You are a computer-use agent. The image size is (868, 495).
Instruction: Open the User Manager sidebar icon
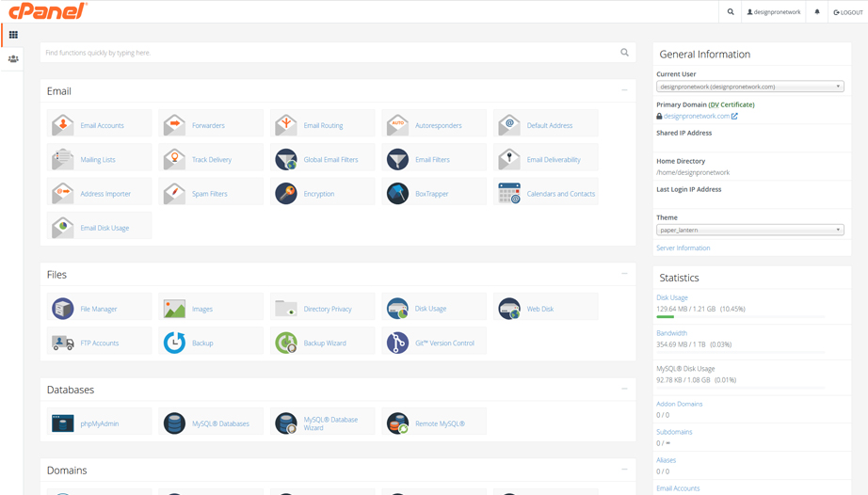[x=13, y=59]
